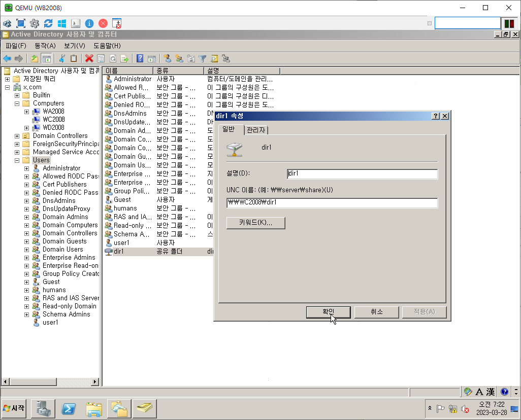Click the dir1 dialog help button
Image resolution: width=521 pixels, height=420 pixels.
(x=436, y=116)
